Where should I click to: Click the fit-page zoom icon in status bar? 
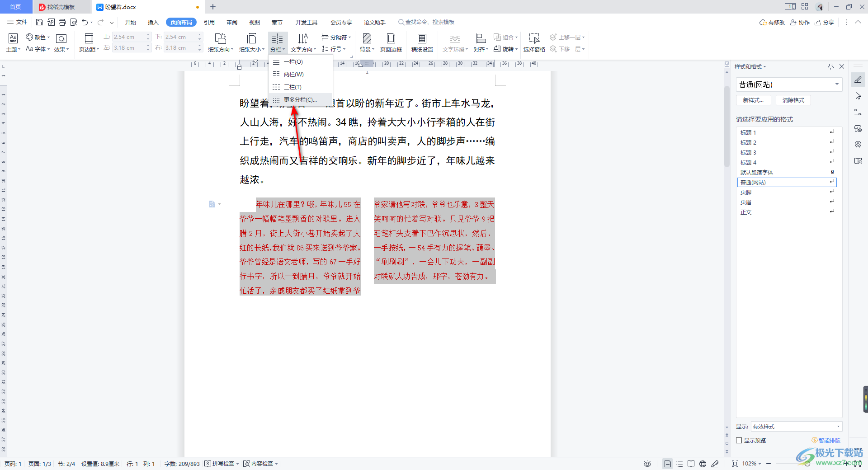(x=735, y=464)
